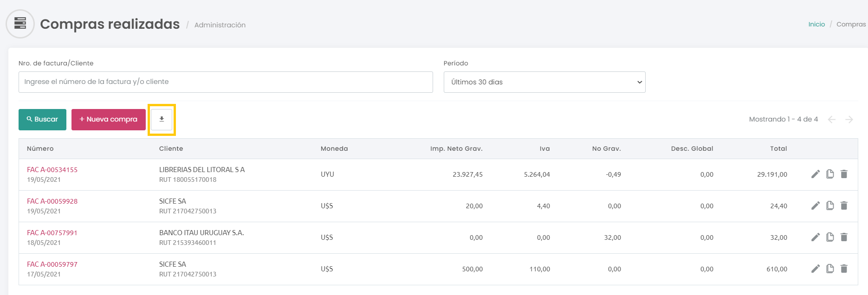Click the Compras realizadas header stack icon

[20, 24]
